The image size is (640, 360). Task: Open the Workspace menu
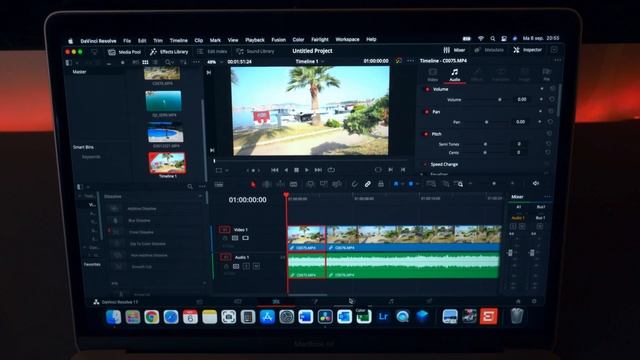[347, 40]
